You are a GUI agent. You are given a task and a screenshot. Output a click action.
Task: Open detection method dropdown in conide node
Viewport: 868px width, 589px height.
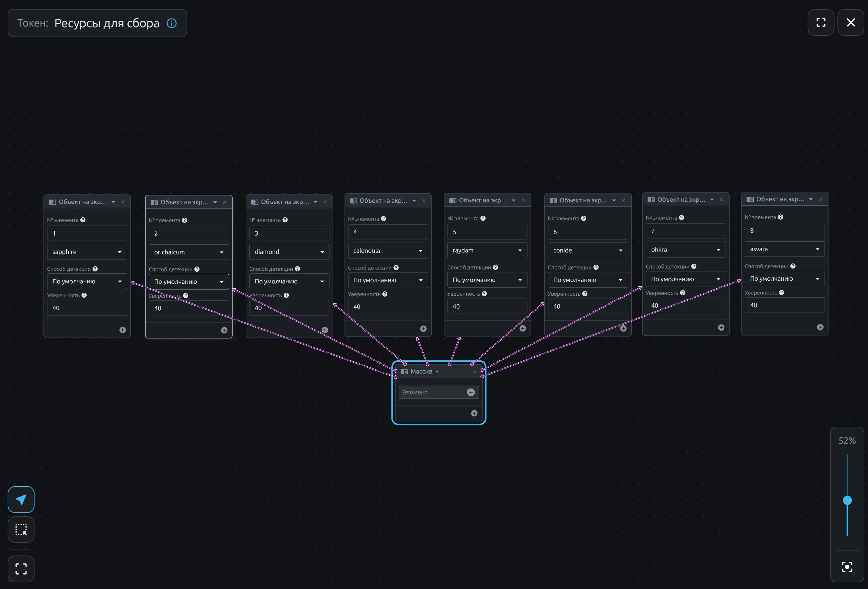[588, 280]
